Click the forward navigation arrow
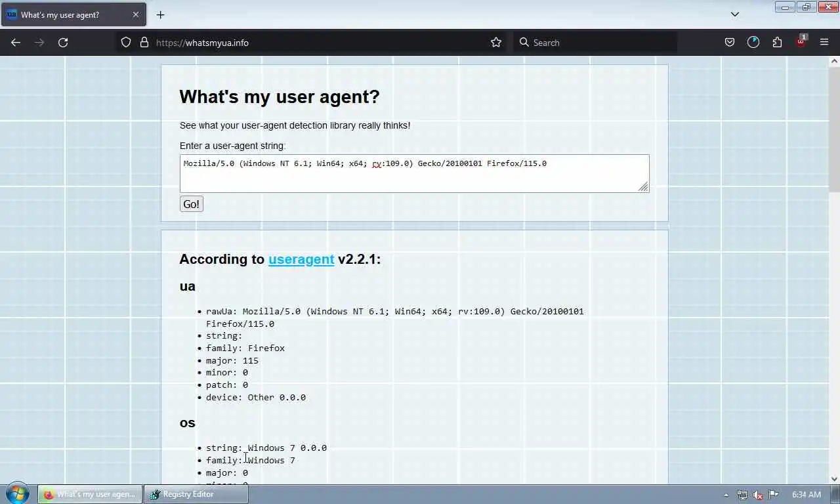The image size is (840, 504). point(39,43)
